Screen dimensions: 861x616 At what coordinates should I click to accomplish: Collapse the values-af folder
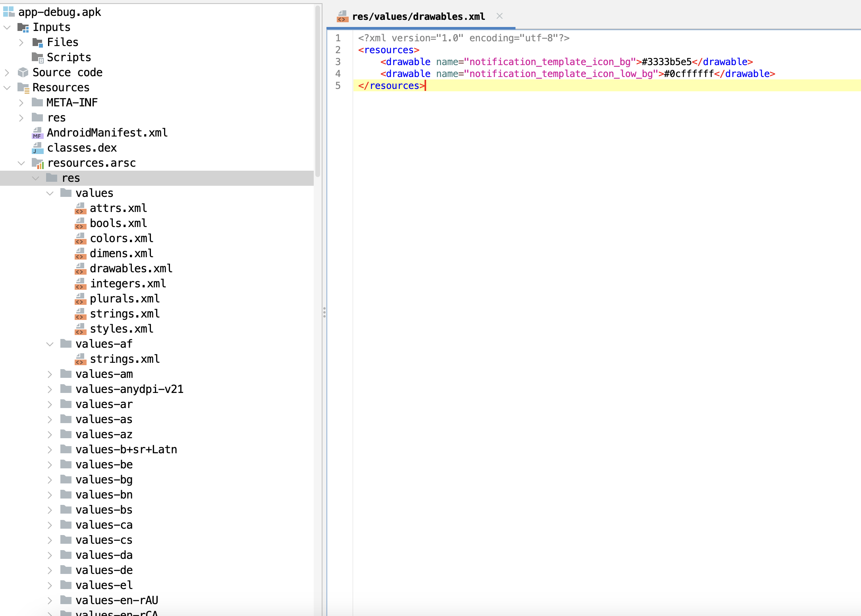[x=50, y=344]
